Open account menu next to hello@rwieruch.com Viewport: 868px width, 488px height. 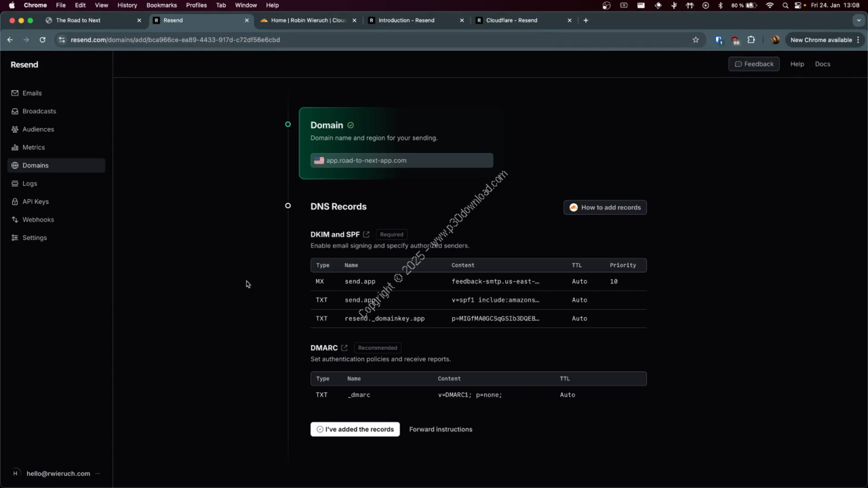coord(98,473)
